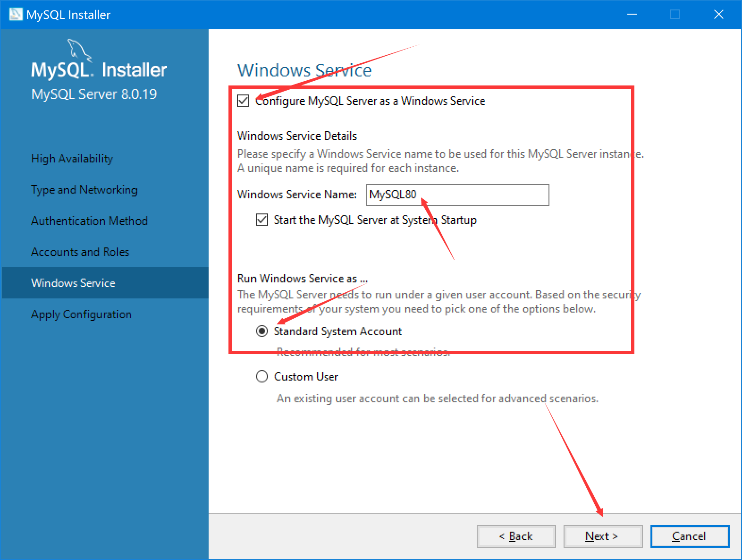Click the MySQL dolphin logo in sidebar
The height and width of the screenshot is (560, 742).
point(79,49)
